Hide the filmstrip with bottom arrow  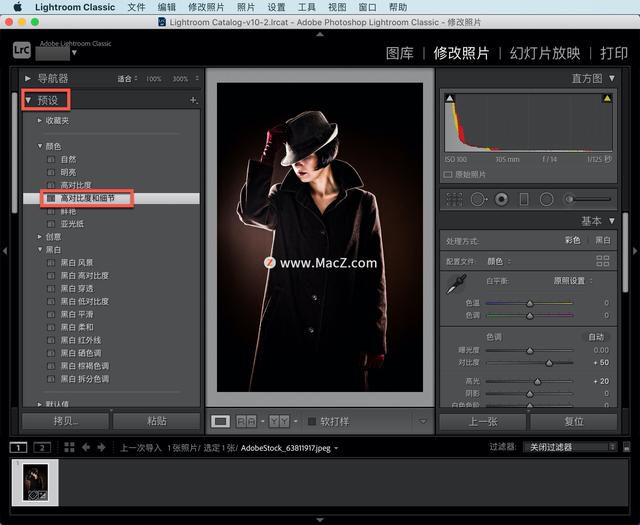coord(320,520)
